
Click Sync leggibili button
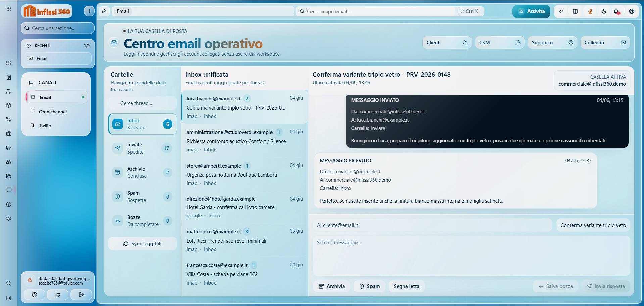[143, 244]
